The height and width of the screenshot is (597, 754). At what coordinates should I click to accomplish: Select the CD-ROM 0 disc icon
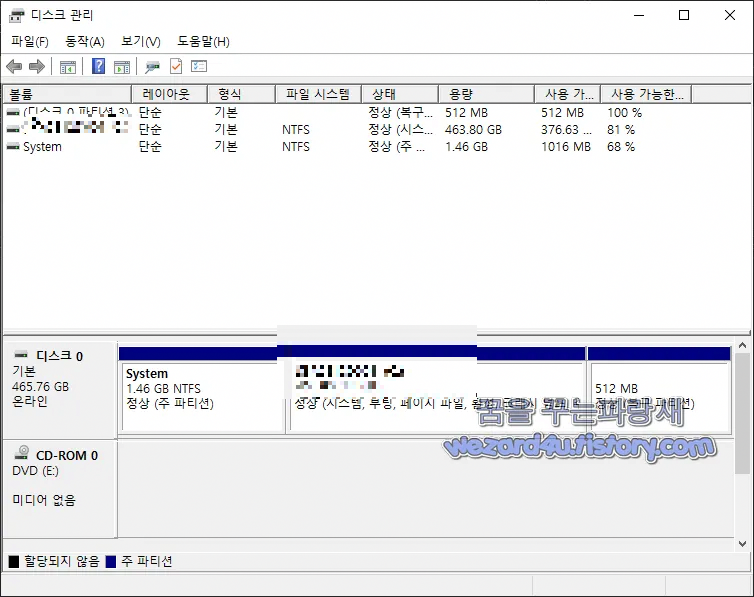pos(22,452)
